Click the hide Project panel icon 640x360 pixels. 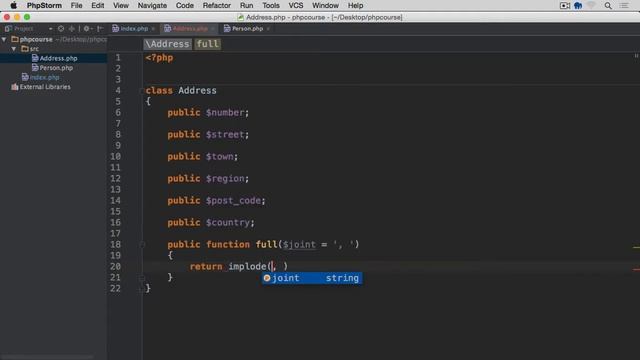pyautogui.click(x=100, y=29)
